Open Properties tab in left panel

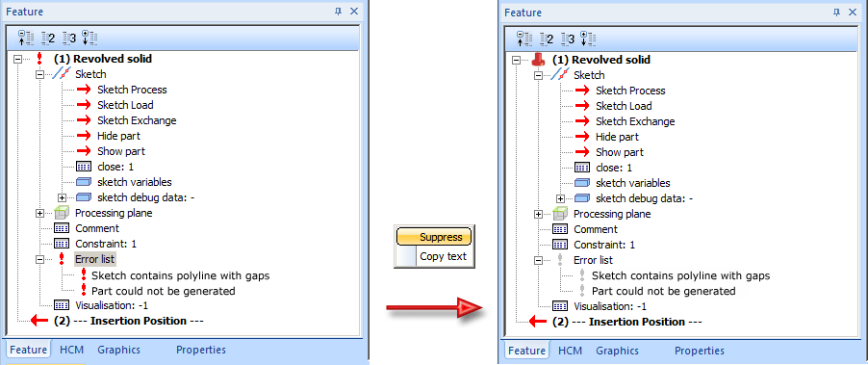click(x=201, y=350)
